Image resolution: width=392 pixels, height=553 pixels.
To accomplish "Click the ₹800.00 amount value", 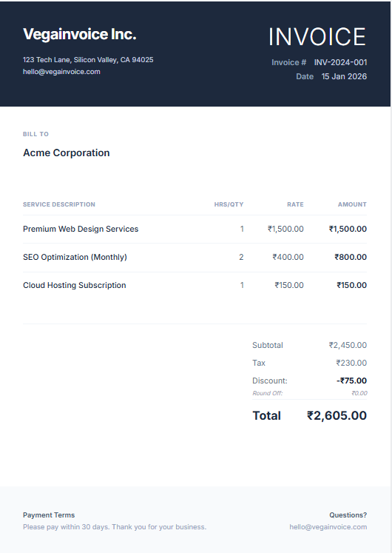I will pyautogui.click(x=351, y=257).
